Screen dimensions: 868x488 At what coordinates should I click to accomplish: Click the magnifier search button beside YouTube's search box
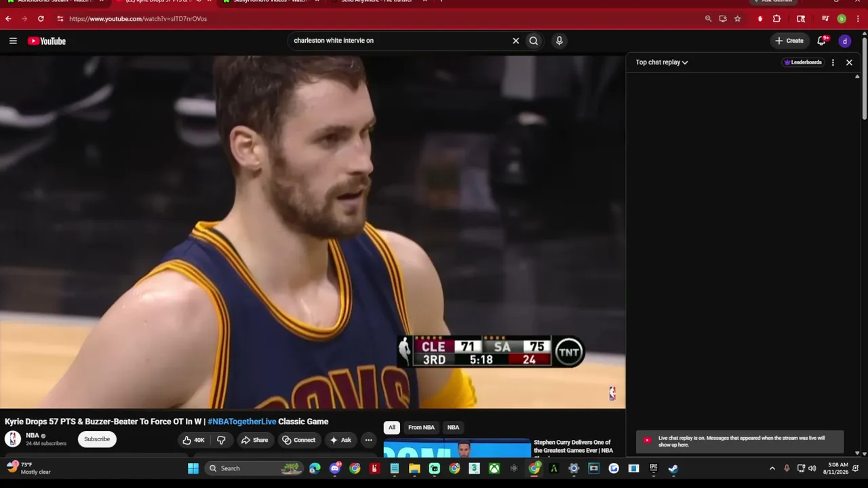[534, 41]
